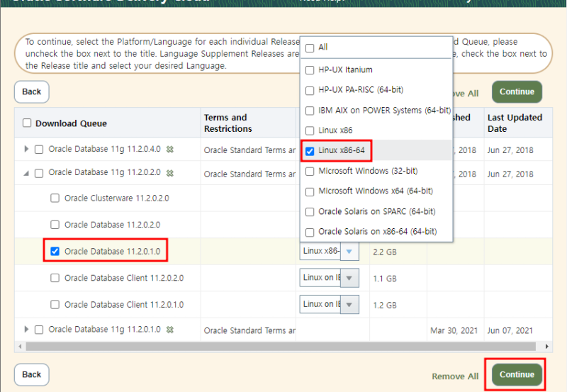Click the Jun 07, 2021 updated date
Viewport: 567px width, 392px height.
point(510,330)
